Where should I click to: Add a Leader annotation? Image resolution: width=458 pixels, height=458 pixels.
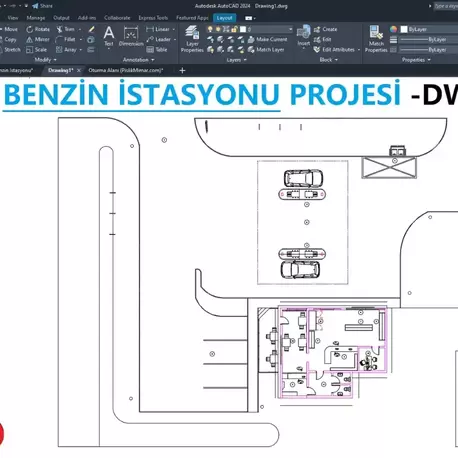[x=158, y=39]
